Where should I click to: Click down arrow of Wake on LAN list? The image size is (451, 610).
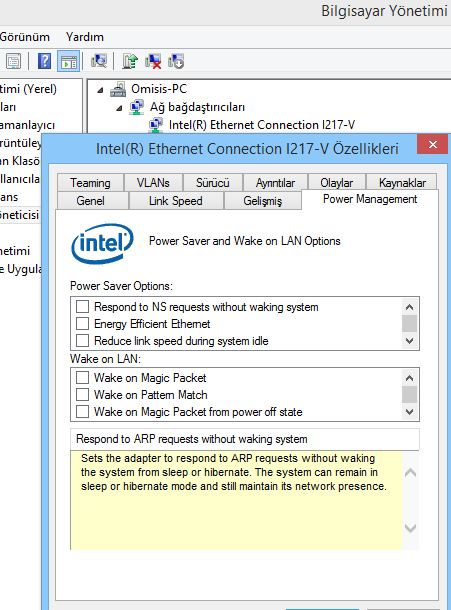409,412
